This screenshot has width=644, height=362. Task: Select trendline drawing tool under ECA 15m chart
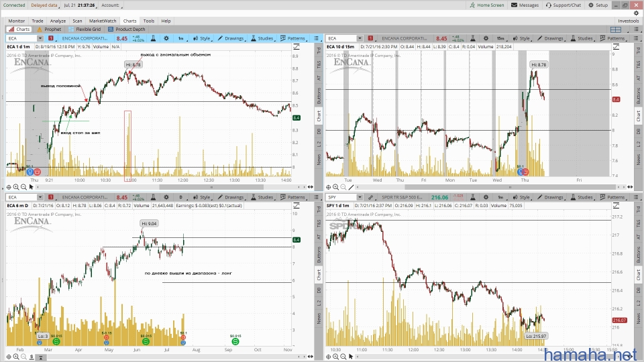(x=351, y=187)
